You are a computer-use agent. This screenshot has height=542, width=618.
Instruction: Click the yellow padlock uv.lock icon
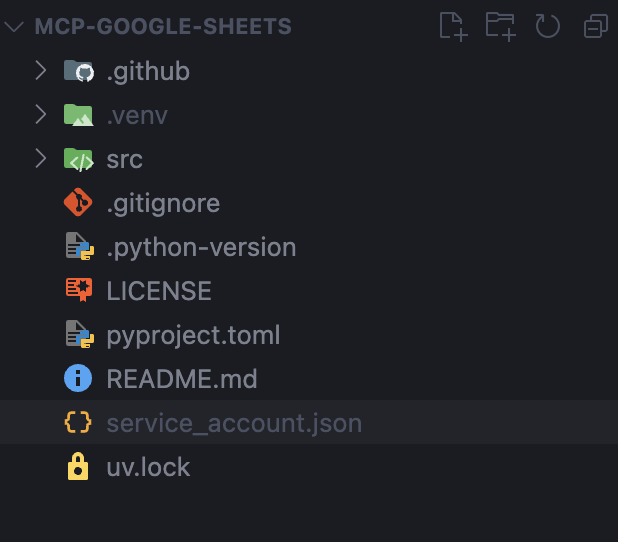[x=78, y=466]
